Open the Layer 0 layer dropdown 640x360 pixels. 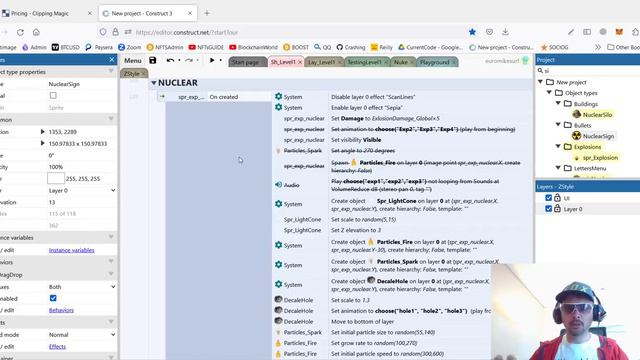[x=82, y=191]
